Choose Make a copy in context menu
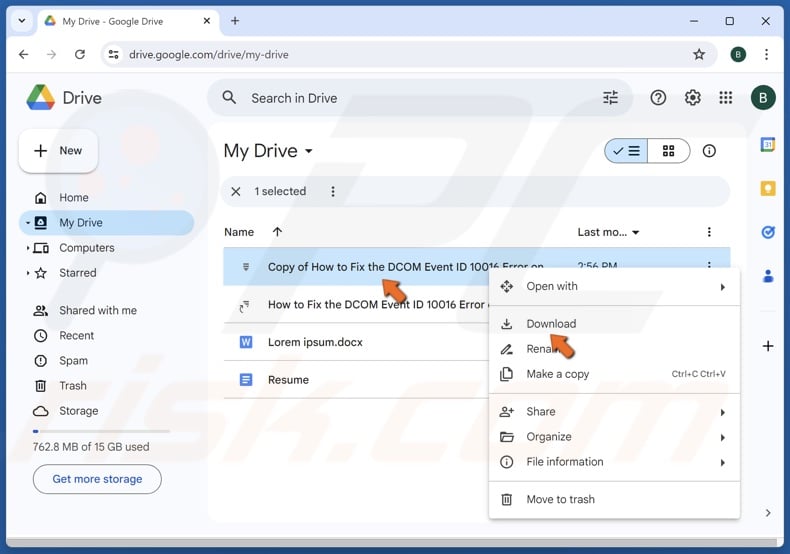The height and width of the screenshot is (554, 790). click(614, 374)
